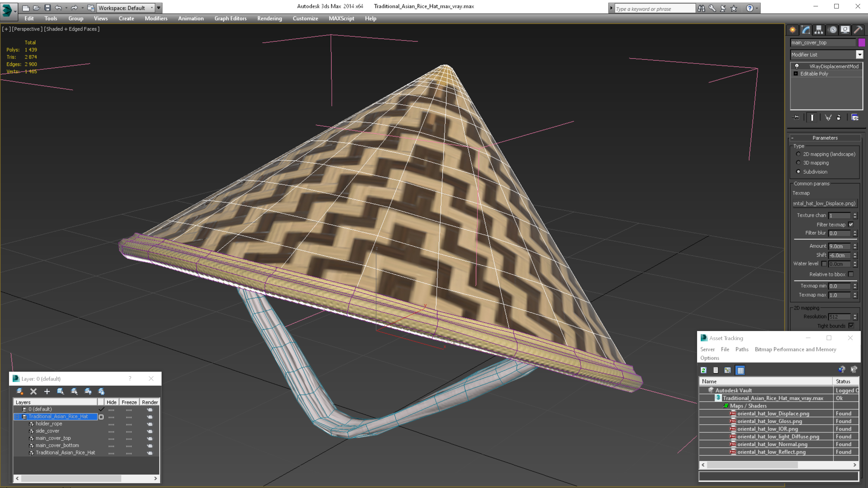Open the MAXScript menu

click(341, 18)
